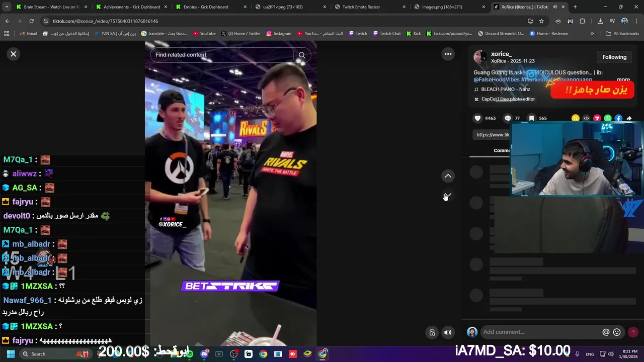The image size is (644, 362).
Task: Open BLEACH PIANO - Nahz sound link
Action: tap(505, 89)
